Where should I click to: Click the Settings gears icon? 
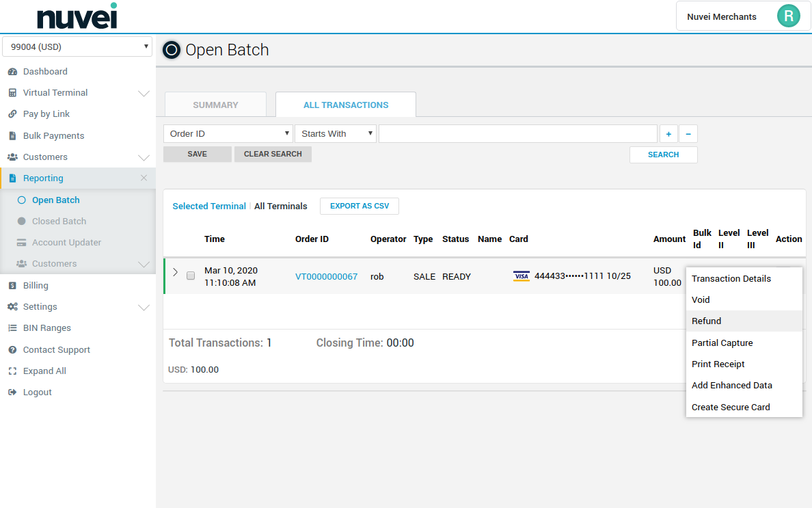coord(12,306)
